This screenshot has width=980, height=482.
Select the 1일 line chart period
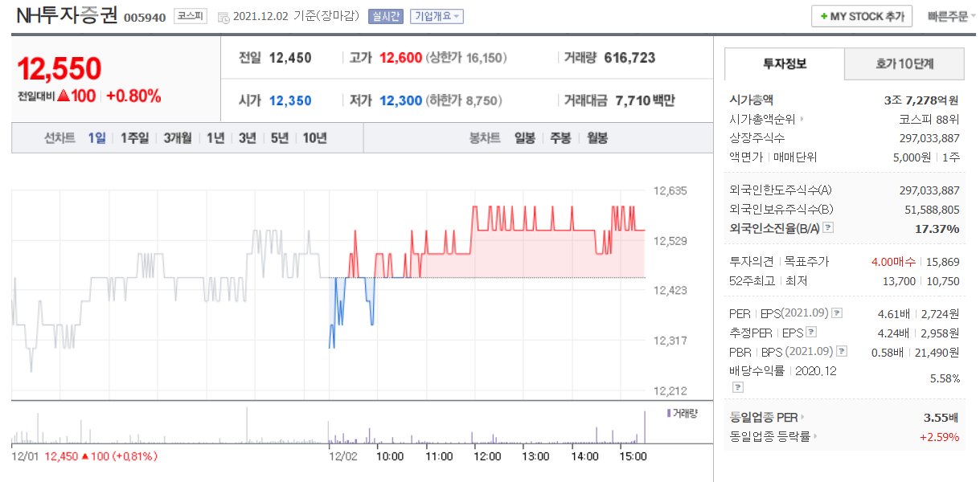pyautogui.click(x=96, y=137)
